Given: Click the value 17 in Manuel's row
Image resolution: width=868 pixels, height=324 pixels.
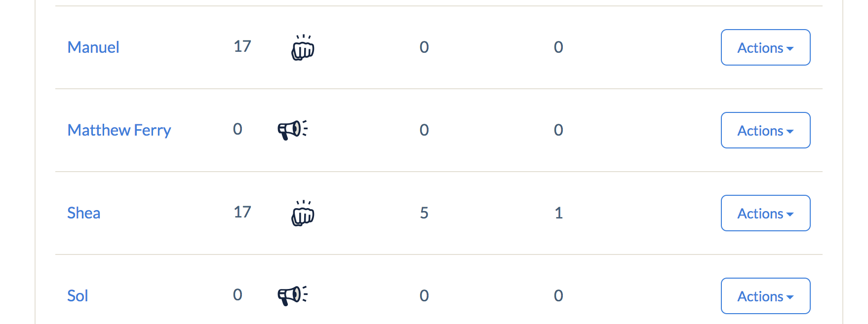Looking at the screenshot, I should [x=242, y=46].
